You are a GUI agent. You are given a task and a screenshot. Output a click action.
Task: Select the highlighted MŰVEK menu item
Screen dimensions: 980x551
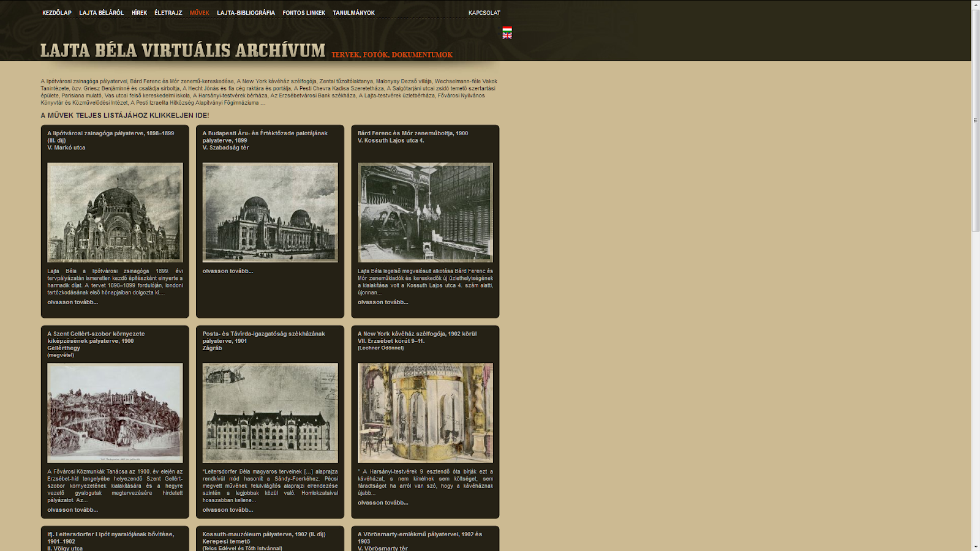(x=199, y=13)
